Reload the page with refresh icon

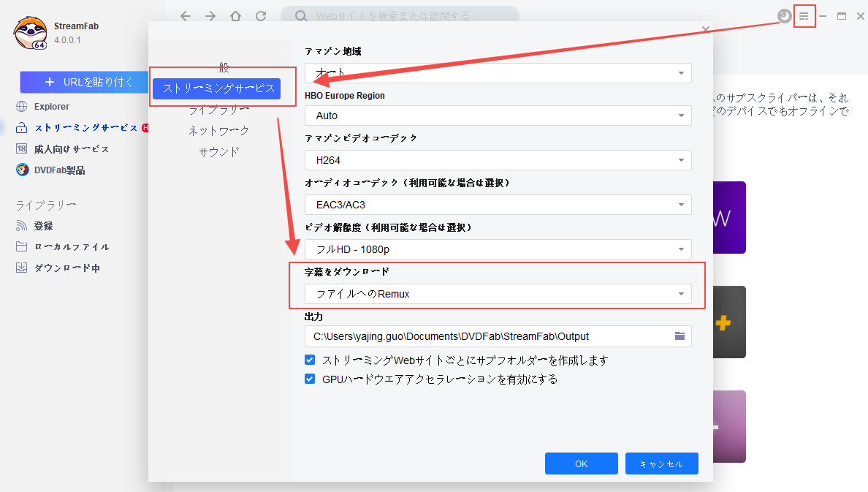pyautogui.click(x=261, y=16)
